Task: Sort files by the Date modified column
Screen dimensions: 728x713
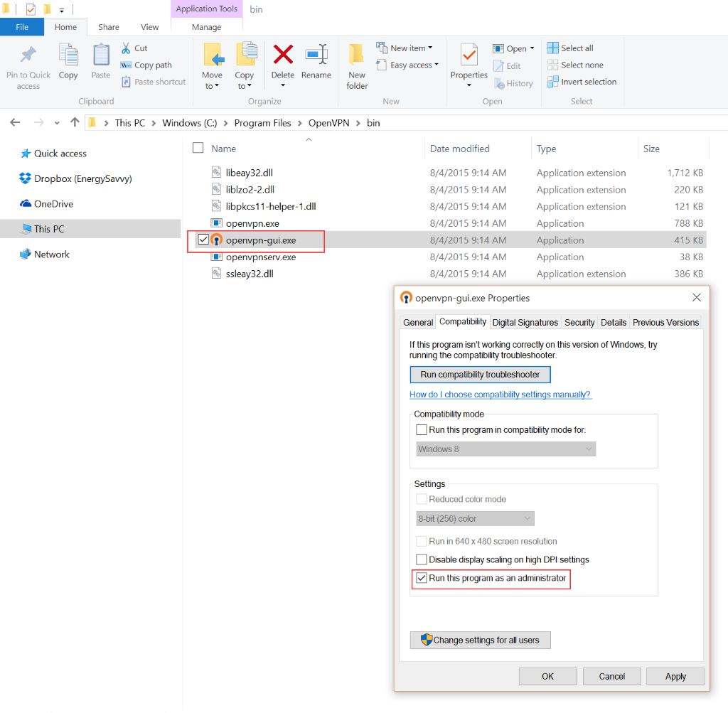Action: (460, 149)
